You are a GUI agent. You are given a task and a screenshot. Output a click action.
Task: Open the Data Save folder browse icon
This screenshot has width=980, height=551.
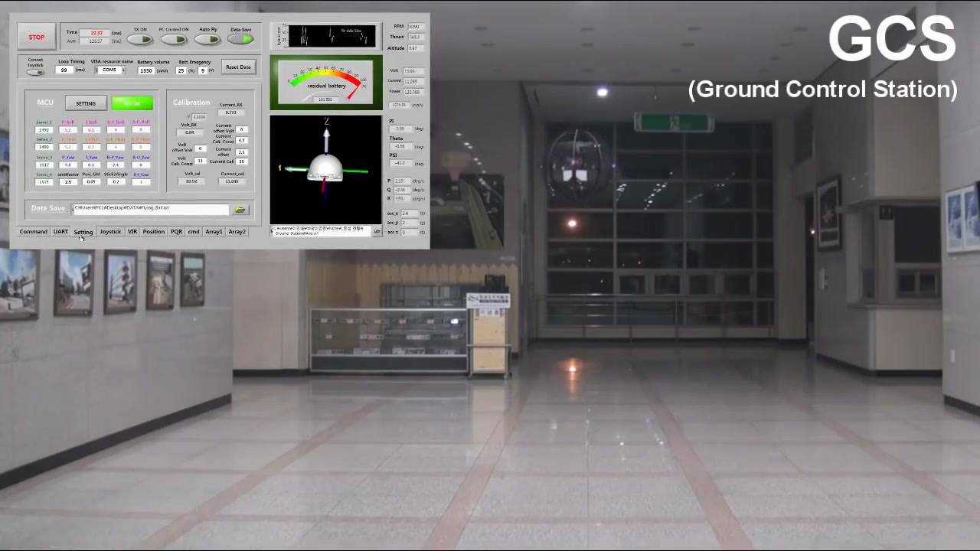point(240,209)
